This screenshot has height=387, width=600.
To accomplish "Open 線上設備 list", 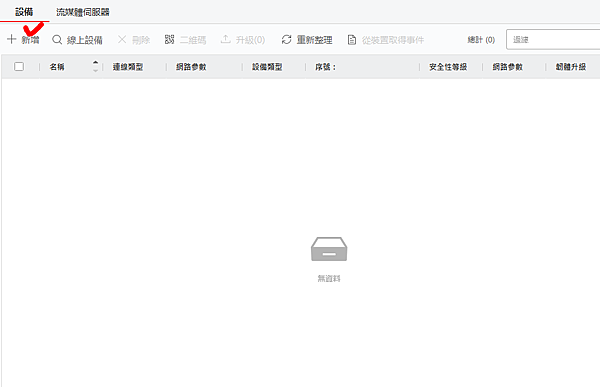I will pos(85,40).
